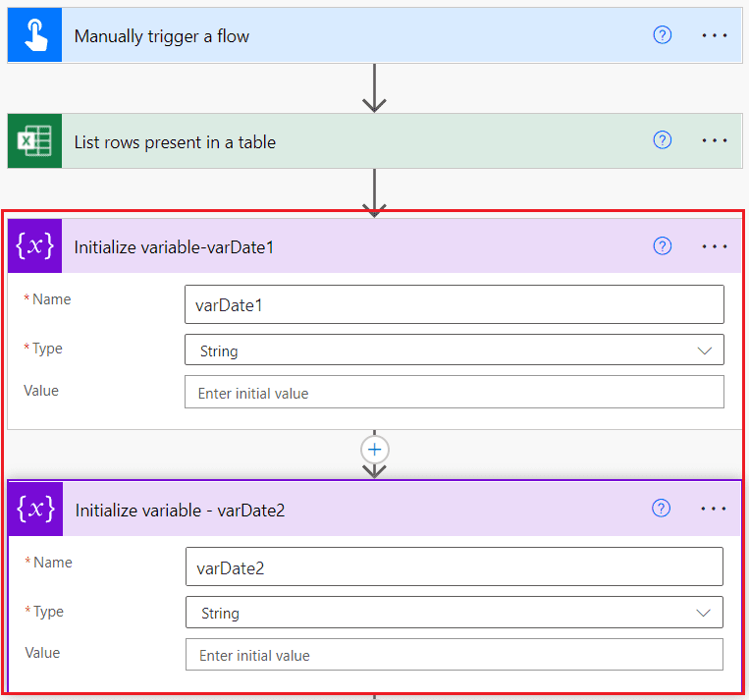The image size is (749, 700).
Task: Open help for Initialize variable-varDate1
Action: [662, 246]
